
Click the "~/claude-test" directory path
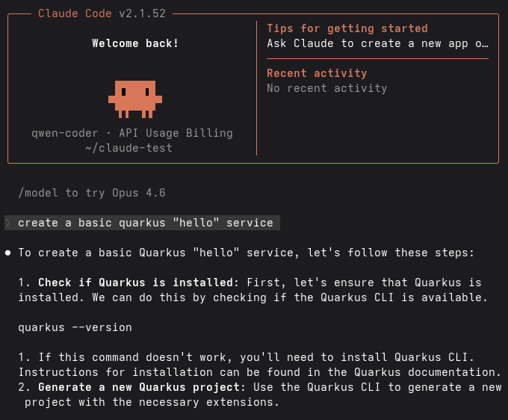coord(128,148)
